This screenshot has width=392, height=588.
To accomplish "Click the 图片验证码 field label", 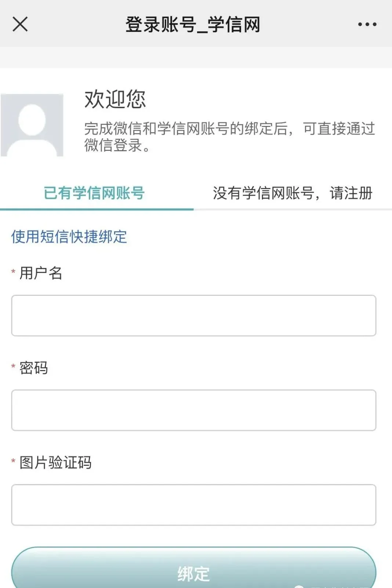I will click(55, 462).
